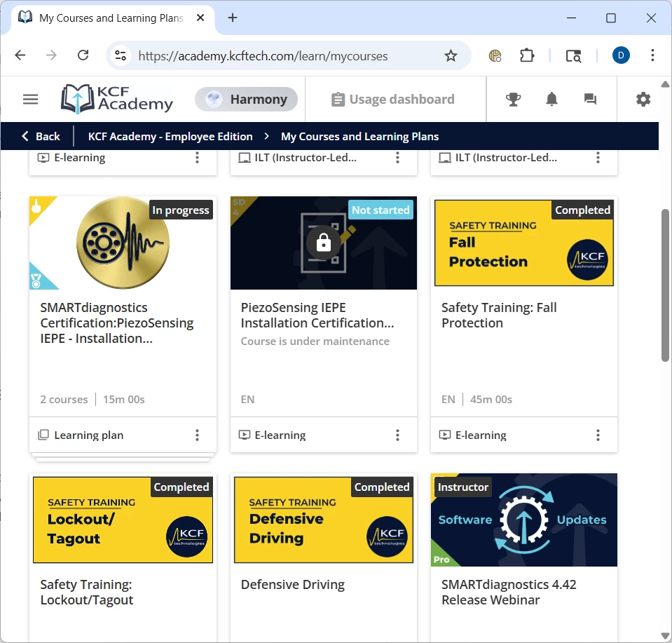Image resolution: width=672 pixels, height=643 pixels.
Task: Click the vertical scrollbar thumb
Action: click(x=665, y=285)
